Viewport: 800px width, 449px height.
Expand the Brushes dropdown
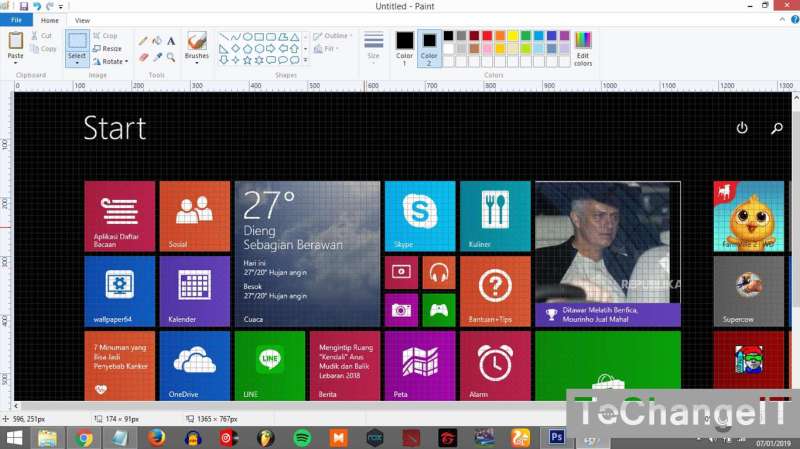click(197, 63)
